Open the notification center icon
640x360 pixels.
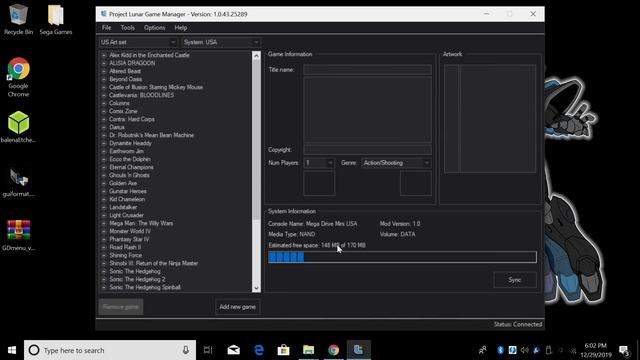(x=624, y=350)
